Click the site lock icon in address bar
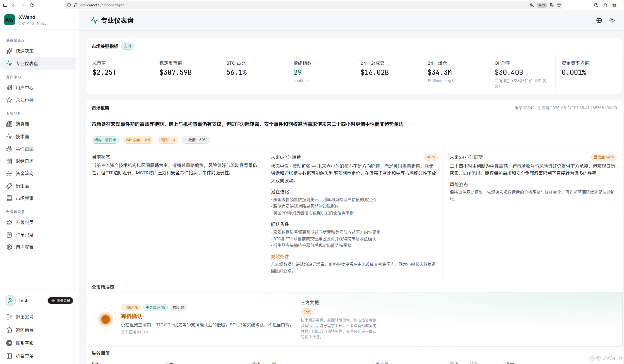The image size is (624, 364). (x=76, y=5)
